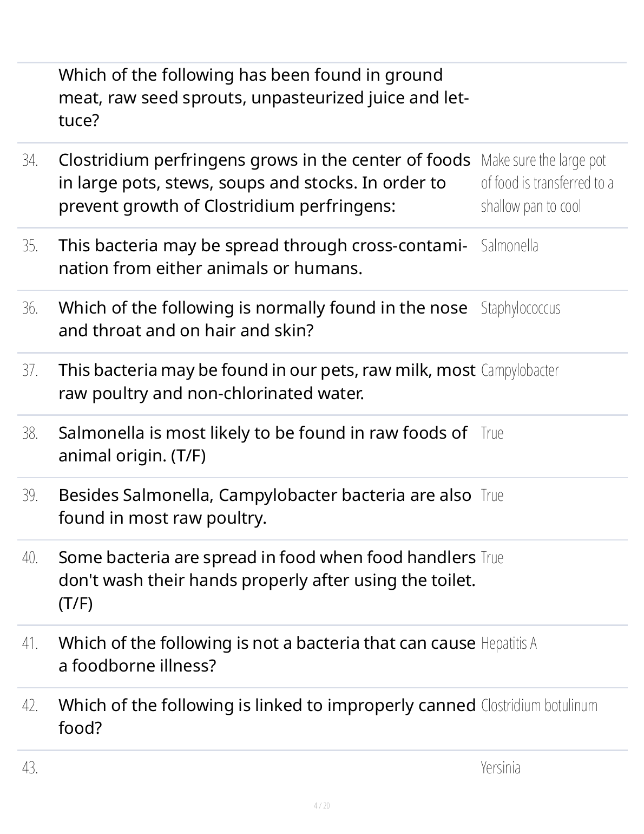
Task: Click 'True' answer beside question 40
Action: (492, 558)
